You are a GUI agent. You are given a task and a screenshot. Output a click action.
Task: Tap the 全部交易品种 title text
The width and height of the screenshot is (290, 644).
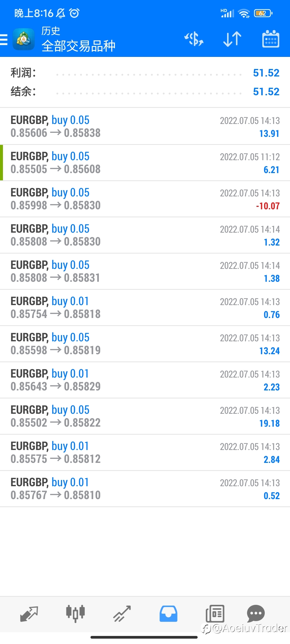pyautogui.click(x=78, y=46)
